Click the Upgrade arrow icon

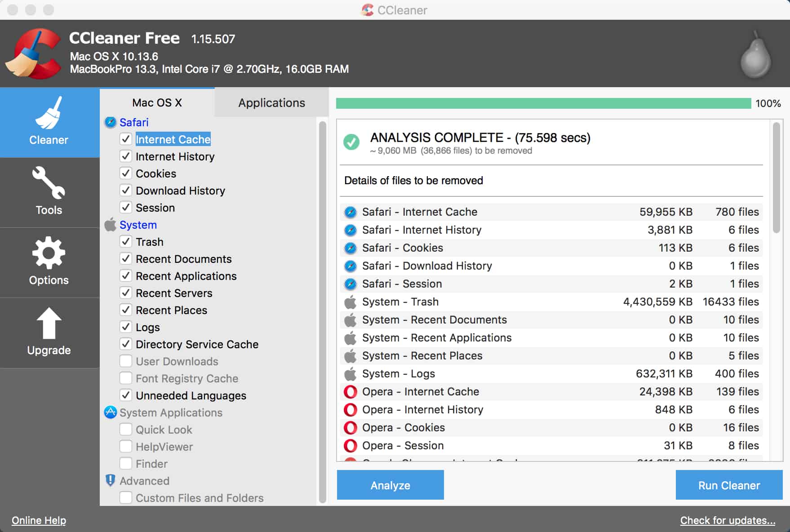pos(49,323)
